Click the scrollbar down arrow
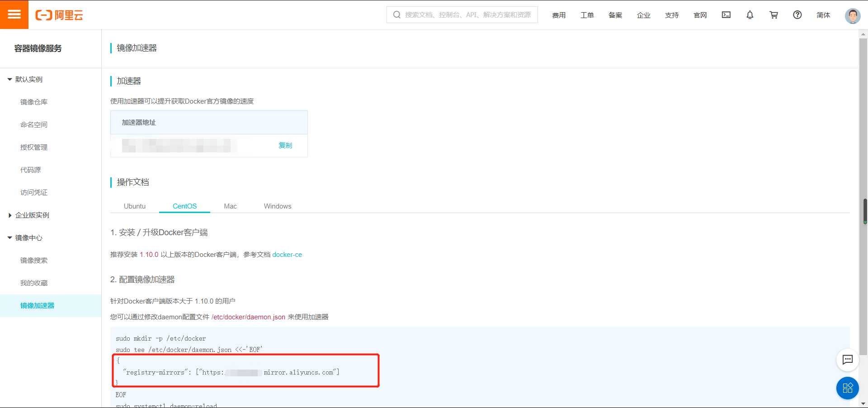 click(x=863, y=403)
